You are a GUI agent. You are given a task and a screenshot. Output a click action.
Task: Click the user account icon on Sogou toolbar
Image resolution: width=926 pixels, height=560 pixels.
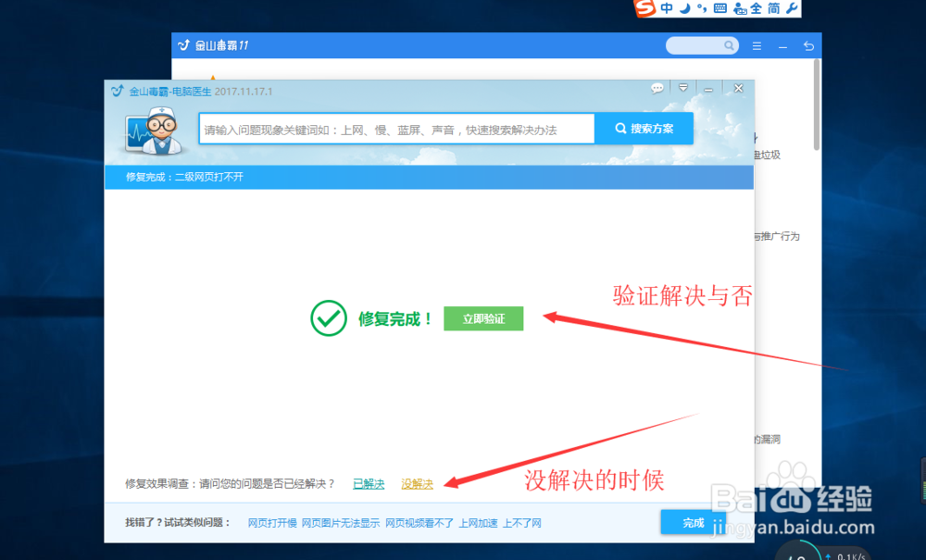pos(739,8)
